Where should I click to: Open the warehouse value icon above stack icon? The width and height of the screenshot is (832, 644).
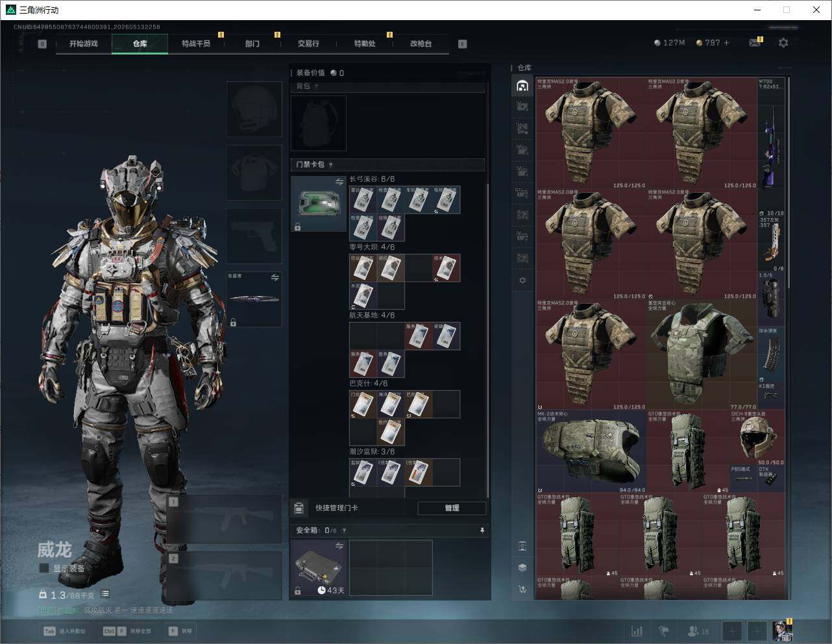point(522,545)
